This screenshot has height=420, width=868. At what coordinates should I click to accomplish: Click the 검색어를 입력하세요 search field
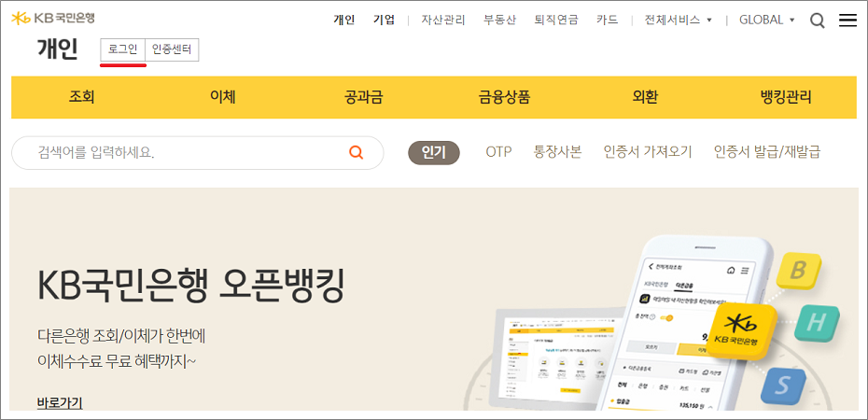pyautogui.click(x=198, y=153)
